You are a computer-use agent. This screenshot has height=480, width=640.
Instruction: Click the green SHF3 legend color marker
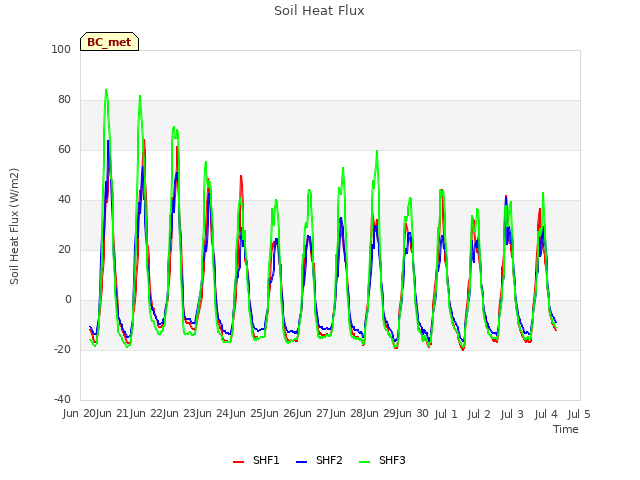[364, 462]
